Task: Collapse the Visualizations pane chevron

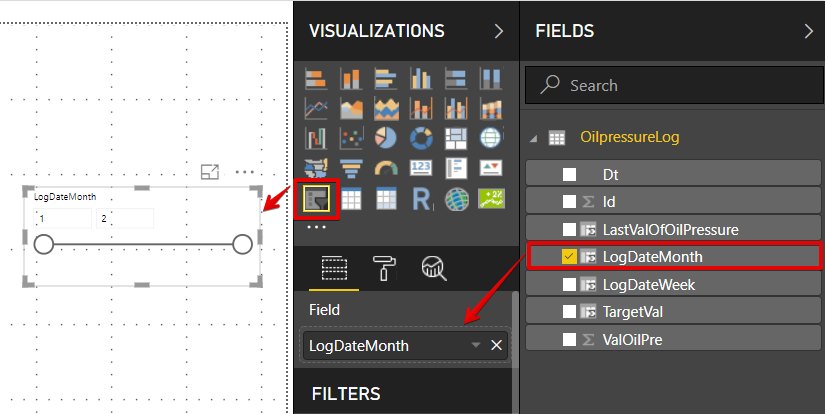Action: pos(499,31)
